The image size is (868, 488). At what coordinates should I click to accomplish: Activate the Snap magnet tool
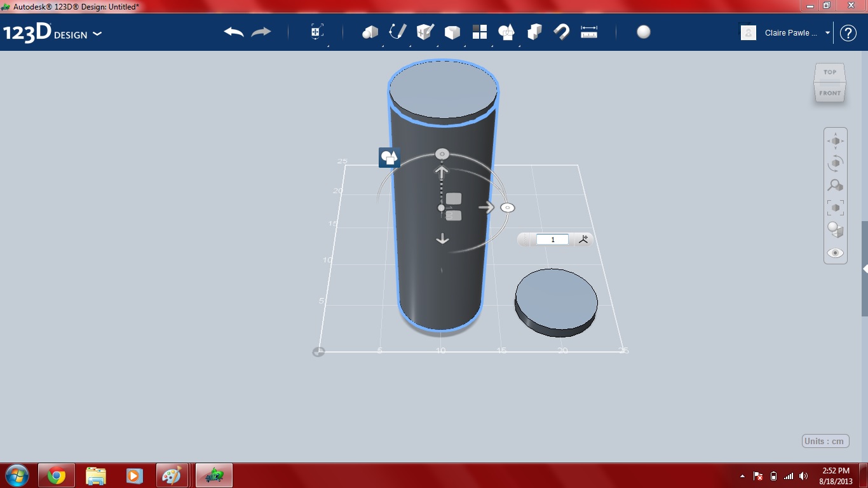tap(562, 32)
